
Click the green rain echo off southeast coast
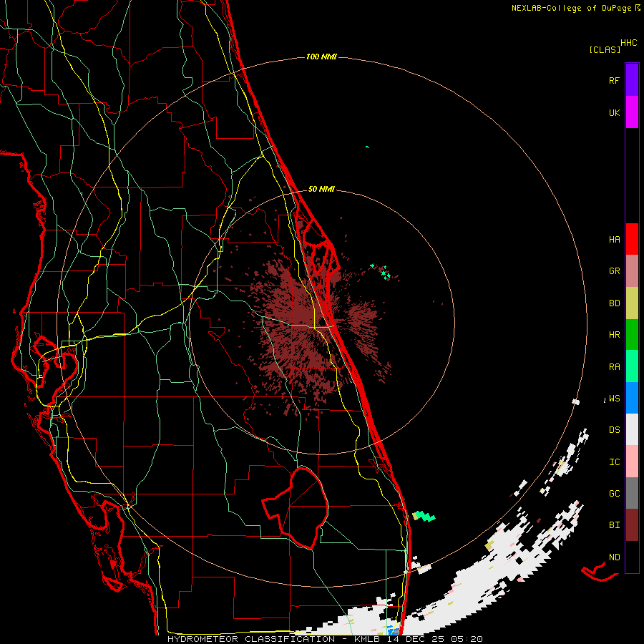coord(424,516)
